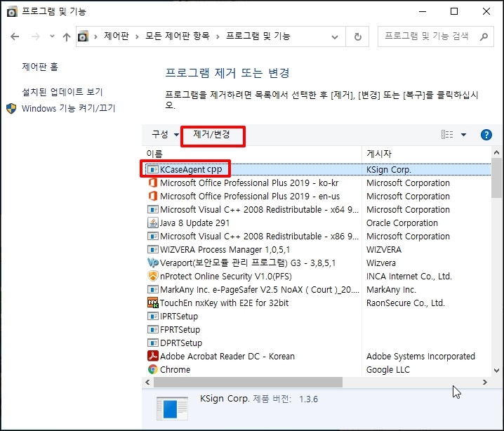Click the Veraport VP icon

click(153, 263)
